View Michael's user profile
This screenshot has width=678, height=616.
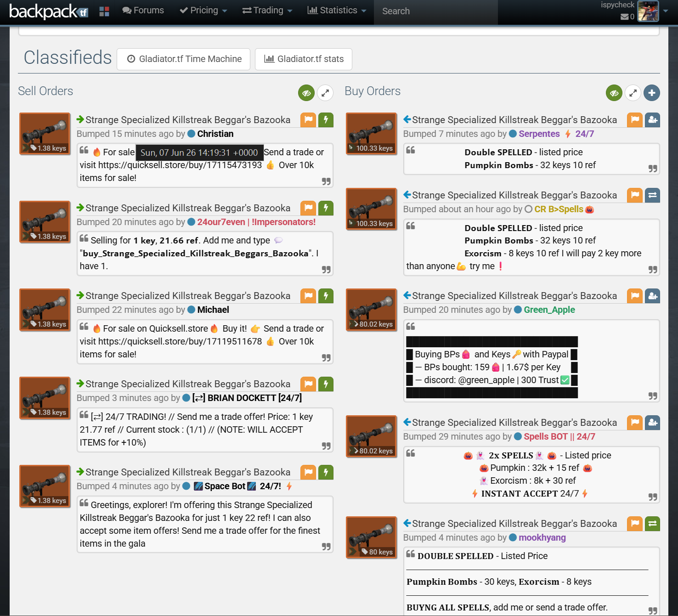(x=213, y=310)
